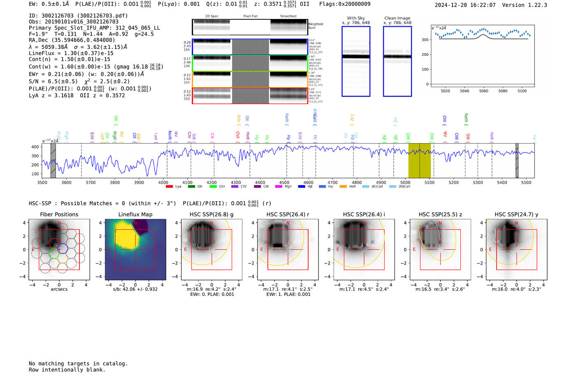Image resolution: width=576 pixels, height=392 pixels.
Task: Select the red-bordered 2D spectrum row
Action: coord(250,95)
